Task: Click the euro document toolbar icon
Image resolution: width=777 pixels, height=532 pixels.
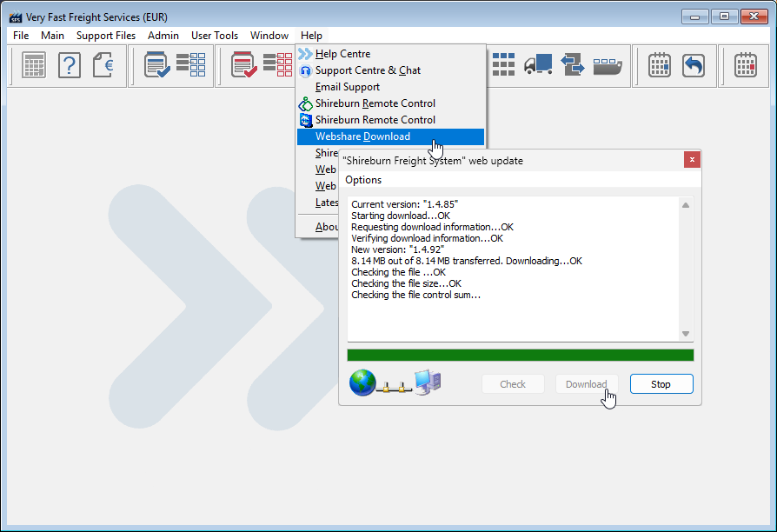Action: click(103, 65)
